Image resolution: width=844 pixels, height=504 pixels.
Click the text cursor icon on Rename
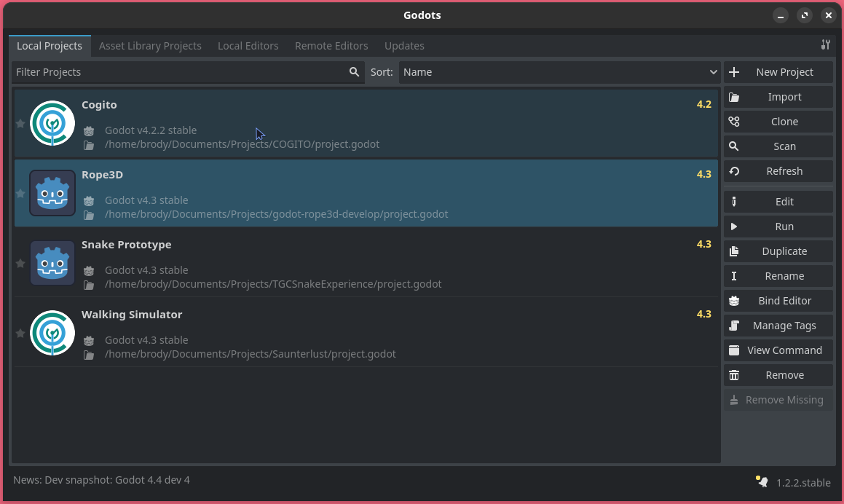pyautogui.click(x=733, y=276)
